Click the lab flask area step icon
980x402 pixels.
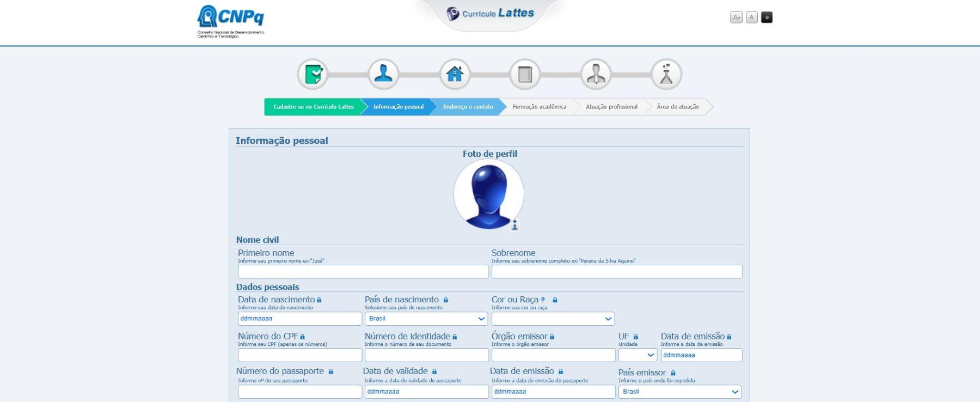pos(666,74)
